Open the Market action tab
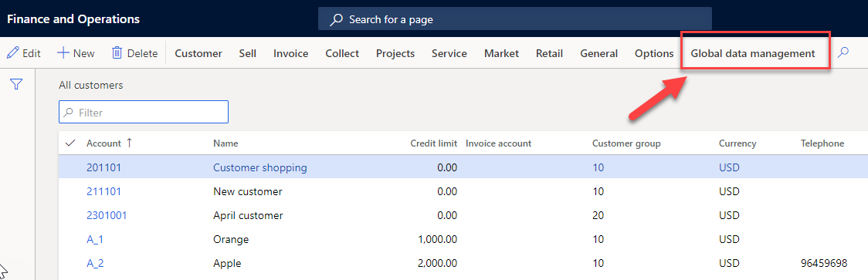 (501, 54)
